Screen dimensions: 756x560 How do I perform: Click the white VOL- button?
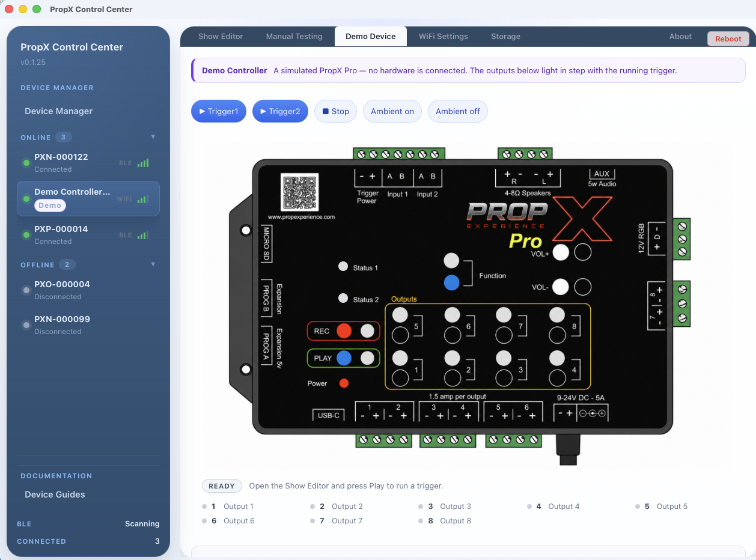(561, 287)
